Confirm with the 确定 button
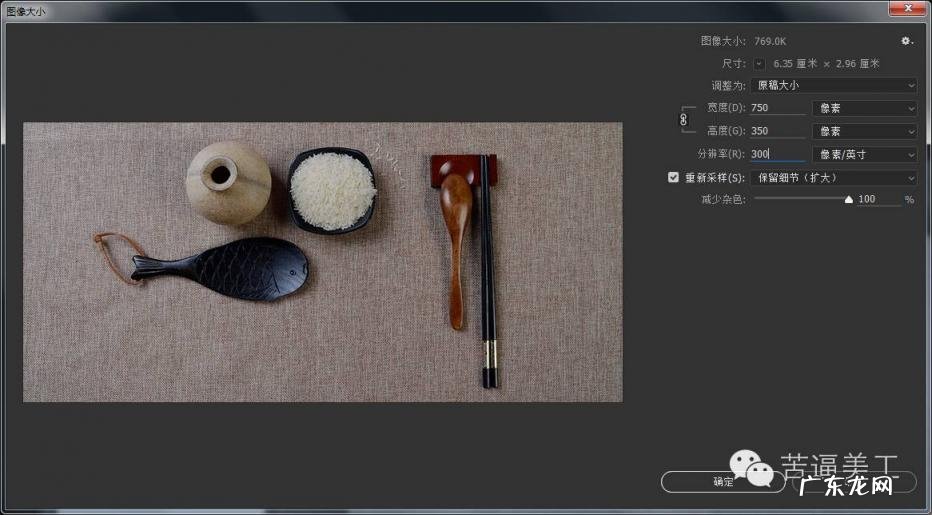Image resolution: width=932 pixels, height=515 pixels. coord(723,482)
